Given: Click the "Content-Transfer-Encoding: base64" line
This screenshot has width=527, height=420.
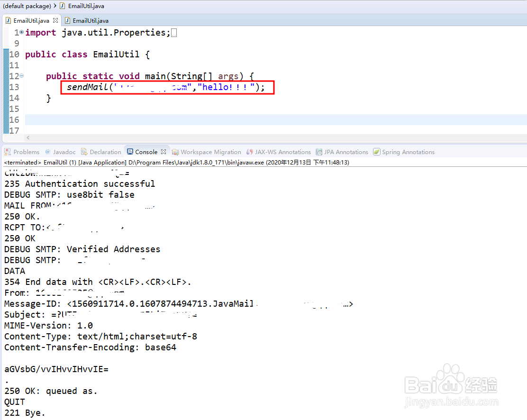Looking at the screenshot, I should click(x=90, y=347).
